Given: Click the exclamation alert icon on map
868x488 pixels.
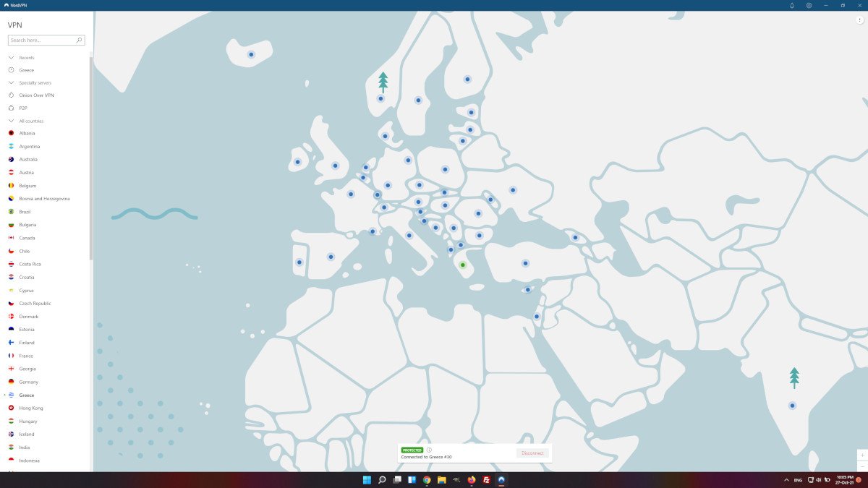Looking at the screenshot, I should click(x=860, y=20).
